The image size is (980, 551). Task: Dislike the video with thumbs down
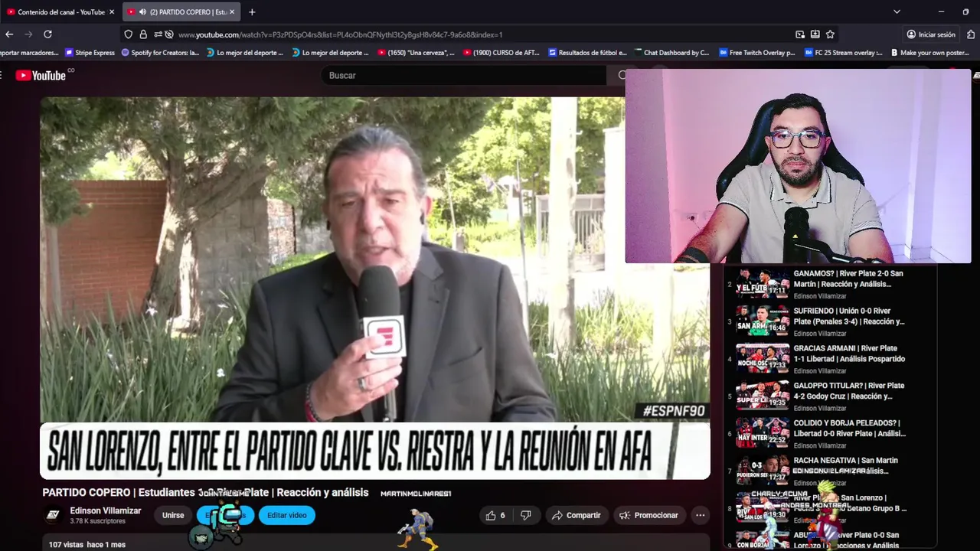(x=525, y=516)
